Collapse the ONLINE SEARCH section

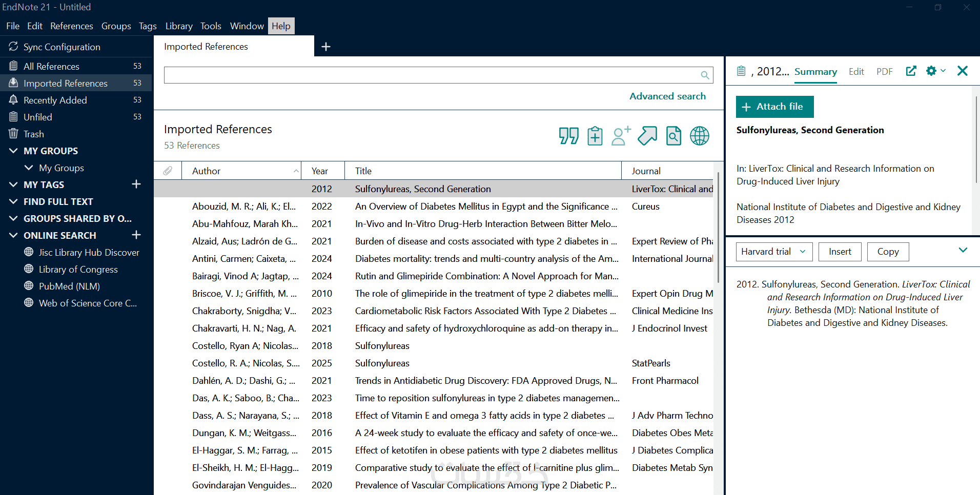pyautogui.click(x=13, y=235)
